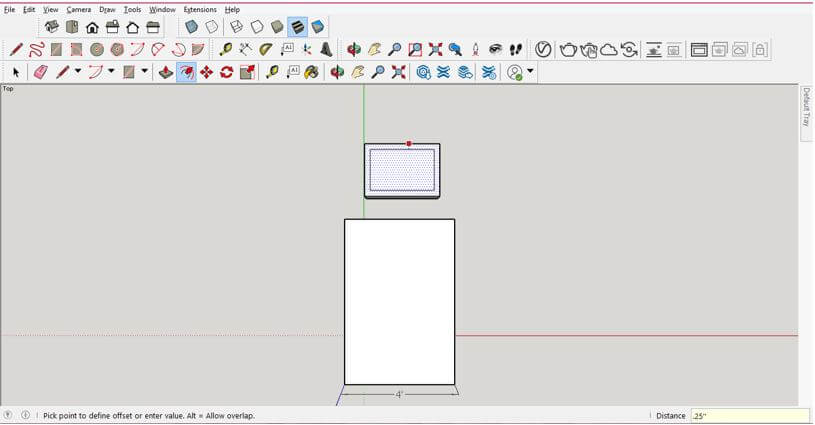Select the large white rectangle face
The image size is (815, 425).
click(x=400, y=302)
